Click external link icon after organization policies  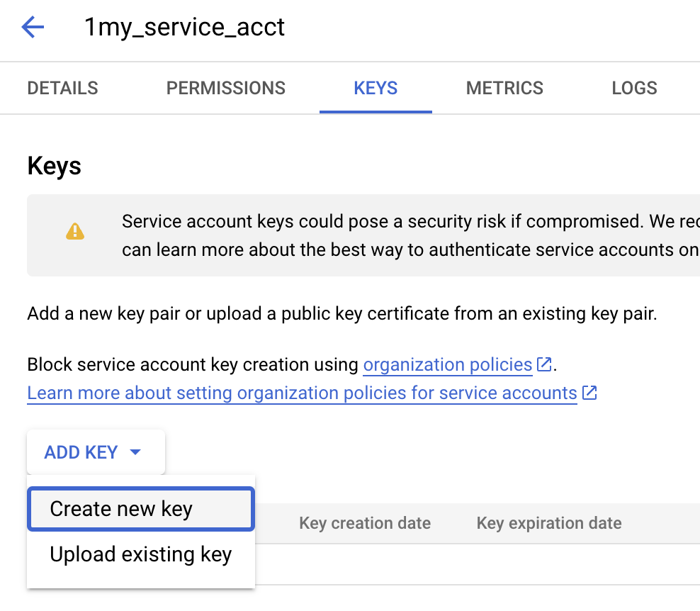(x=544, y=364)
